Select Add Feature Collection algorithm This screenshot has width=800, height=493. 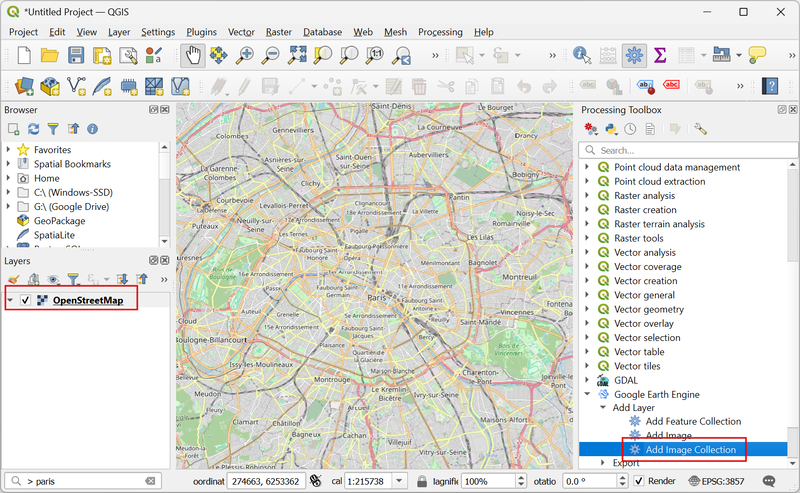point(692,421)
